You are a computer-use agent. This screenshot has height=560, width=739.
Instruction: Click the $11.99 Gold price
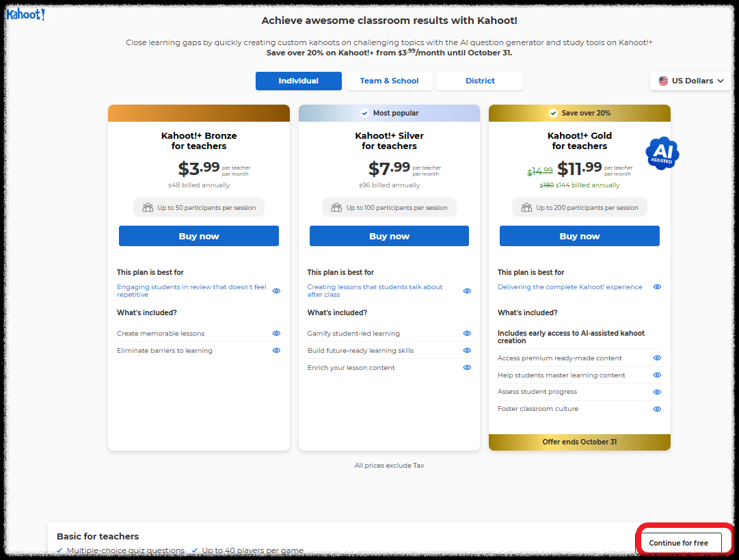tap(579, 168)
